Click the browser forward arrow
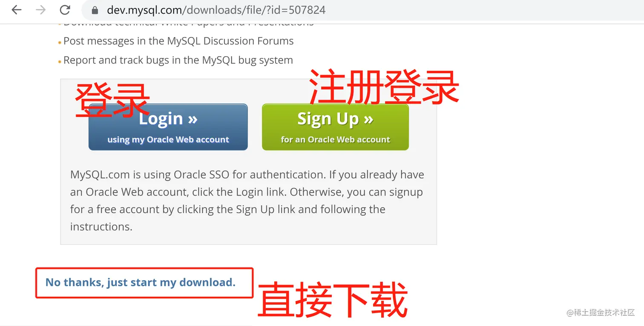The image size is (644, 326). pyautogui.click(x=41, y=10)
